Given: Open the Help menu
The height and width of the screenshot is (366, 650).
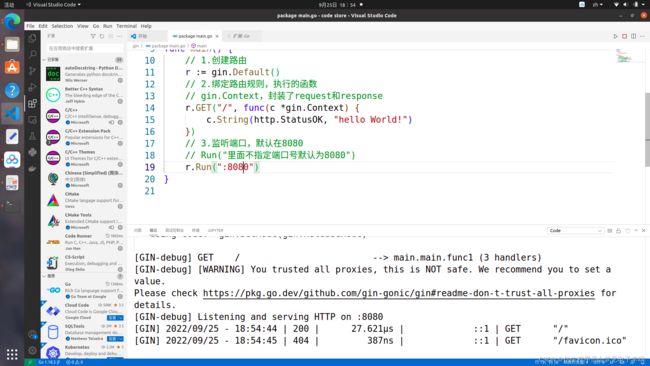Looking at the screenshot, I should pos(146,26).
